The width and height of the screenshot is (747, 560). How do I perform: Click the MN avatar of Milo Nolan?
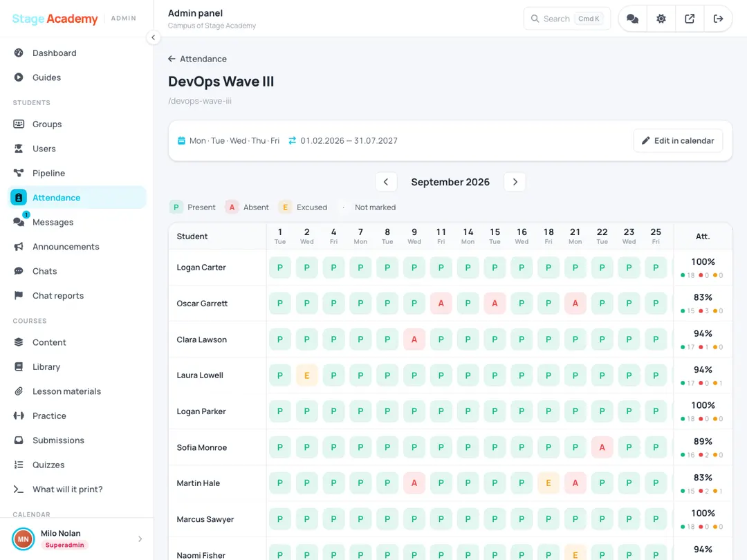(x=24, y=539)
